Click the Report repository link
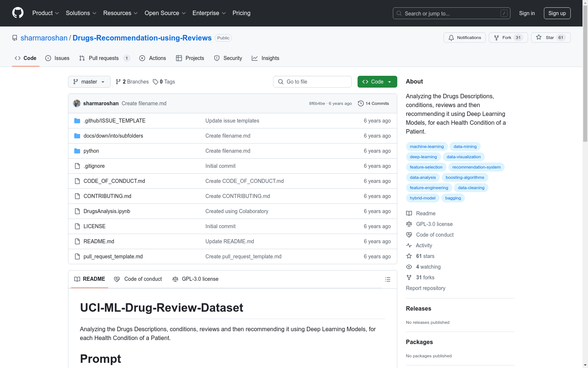This screenshot has width=588, height=368. [x=426, y=288]
